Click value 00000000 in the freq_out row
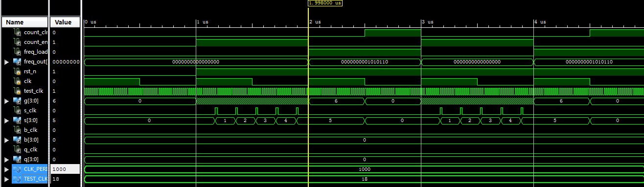The image size is (644, 187). pyautogui.click(x=66, y=62)
